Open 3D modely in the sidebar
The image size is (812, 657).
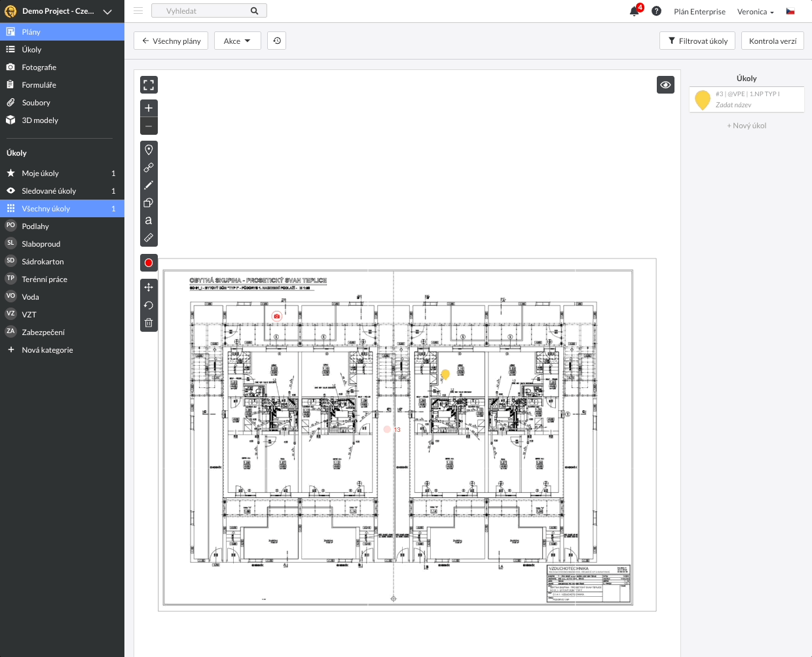[x=40, y=120]
